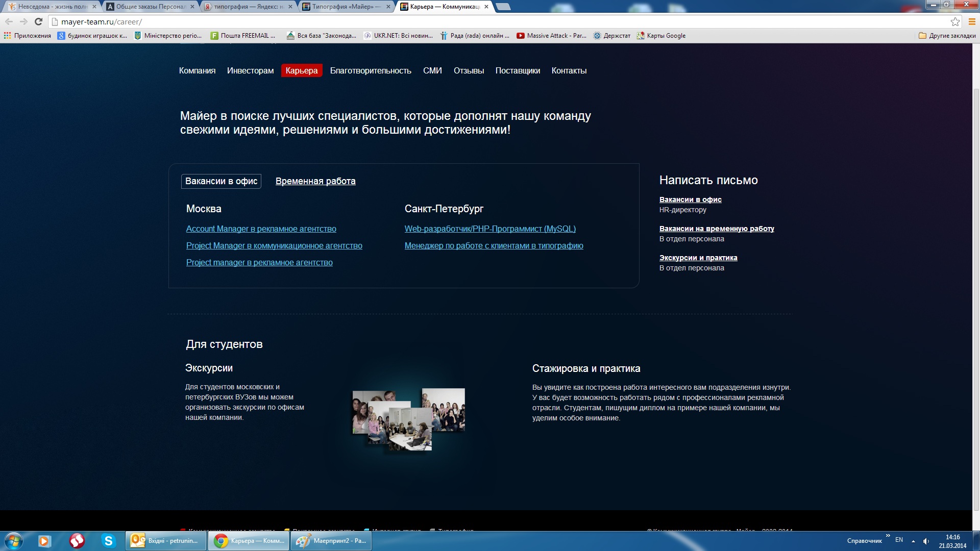Open the Пошта FREEMAIL bookmark
Viewport: 980px width, 551px height.
(243, 36)
